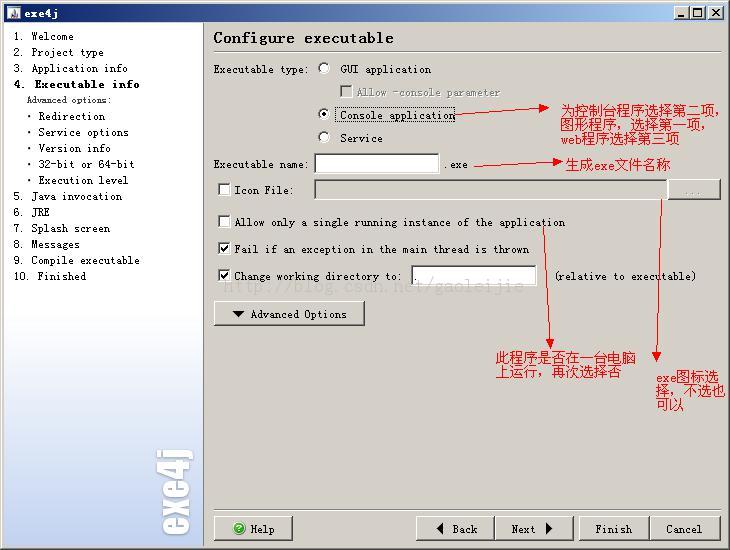Enable the Icon File checkbox
This screenshot has height=550, width=730.
(x=224, y=190)
